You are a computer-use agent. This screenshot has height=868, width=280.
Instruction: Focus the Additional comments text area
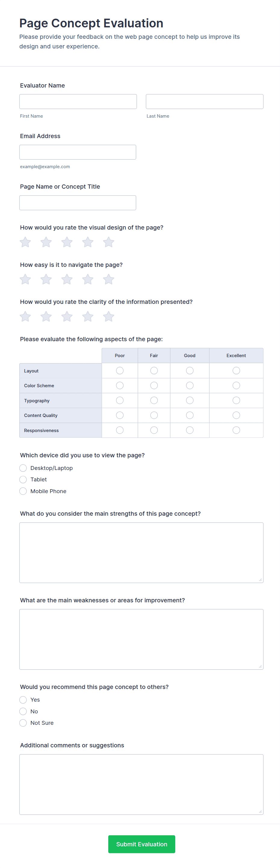pos(141,784)
